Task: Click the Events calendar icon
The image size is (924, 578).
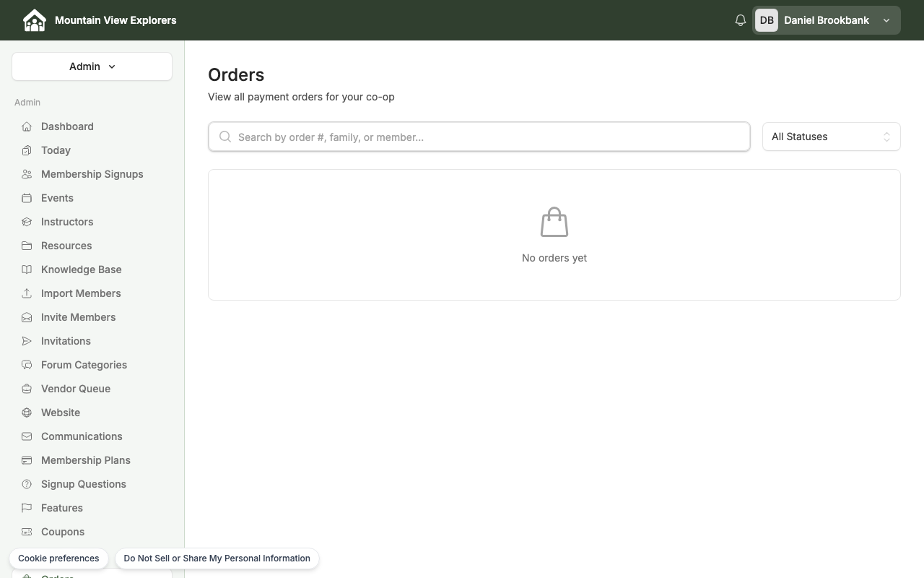Action: point(27,198)
